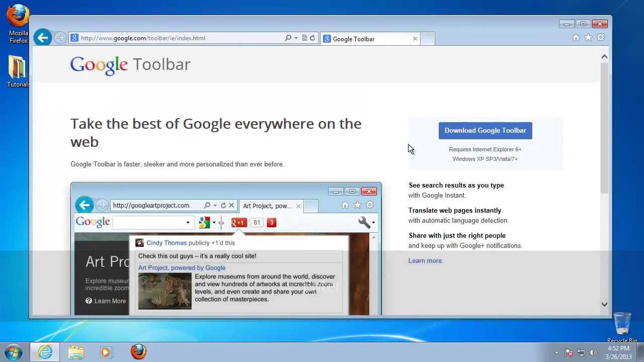Follow the Learn more link
644x362 pixels.
tap(425, 260)
